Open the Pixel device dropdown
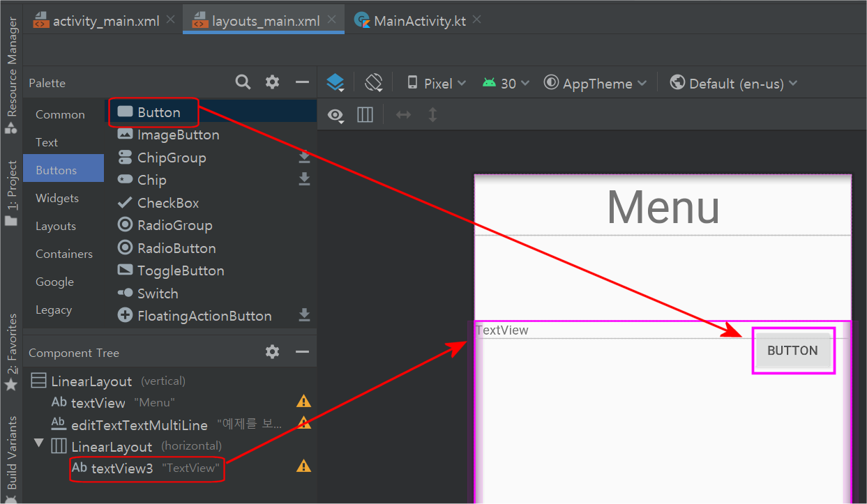The image size is (867, 504). pos(437,84)
